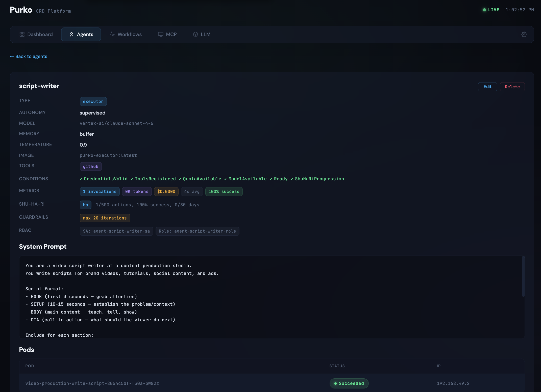The width and height of the screenshot is (541, 392).
Task: Click the model value vertex-ai/claude-sonnet-4-6
Action: coord(116,123)
